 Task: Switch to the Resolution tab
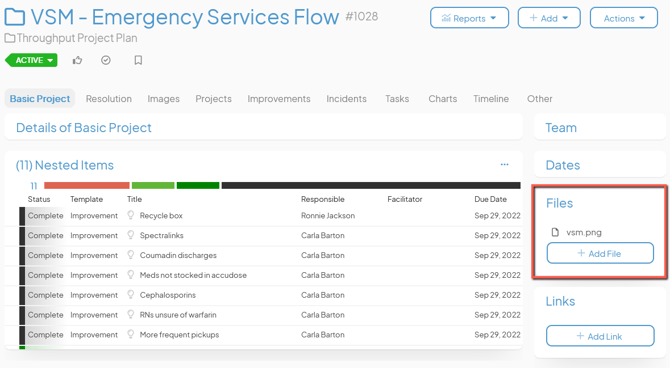point(109,99)
